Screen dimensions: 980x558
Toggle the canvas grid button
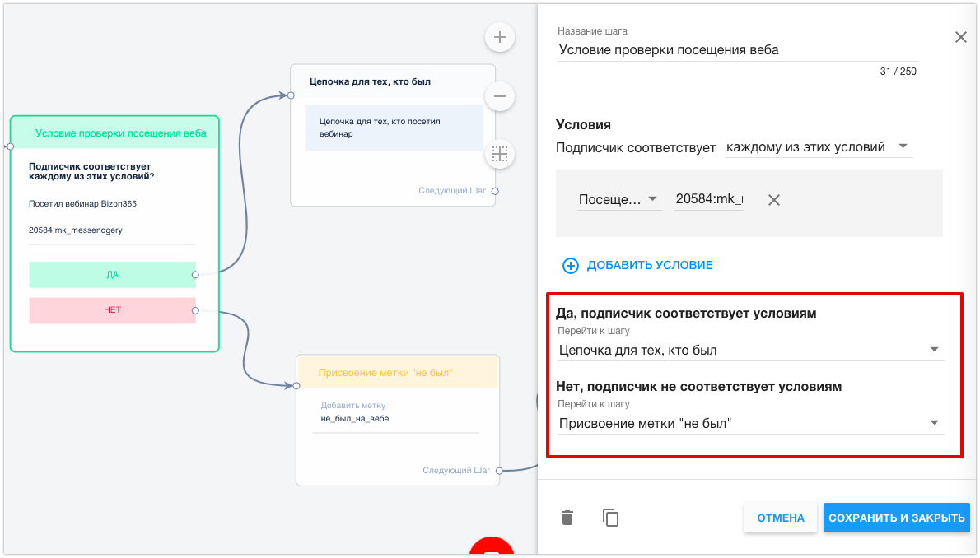[499, 154]
